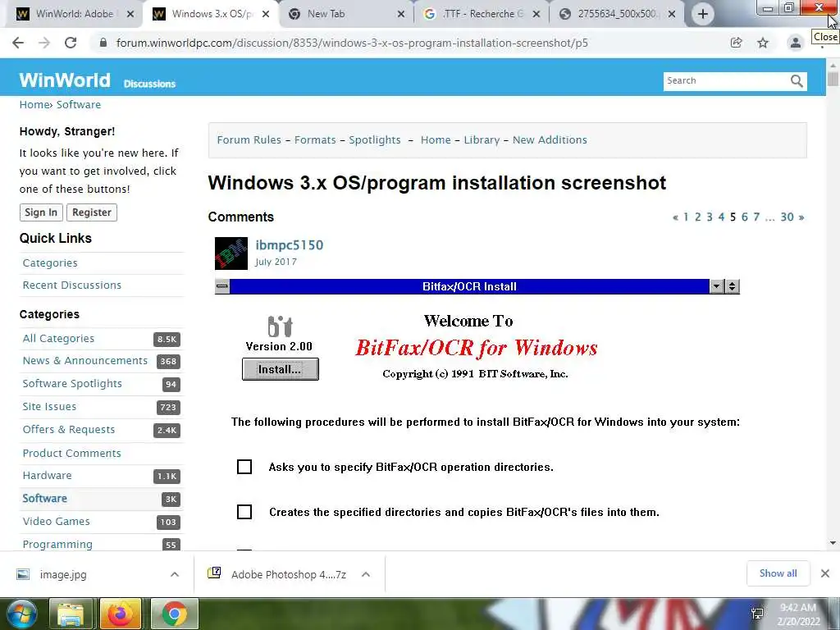Open the WinWorld logo link
The height and width of the screenshot is (630, 840).
click(x=65, y=80)
